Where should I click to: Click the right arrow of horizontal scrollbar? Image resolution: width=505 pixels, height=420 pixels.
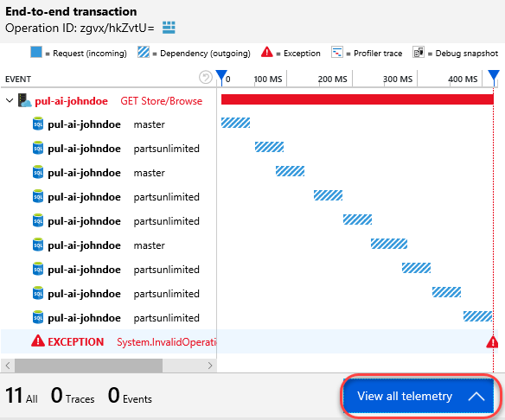pyautogui.click(x=210, y=366)
